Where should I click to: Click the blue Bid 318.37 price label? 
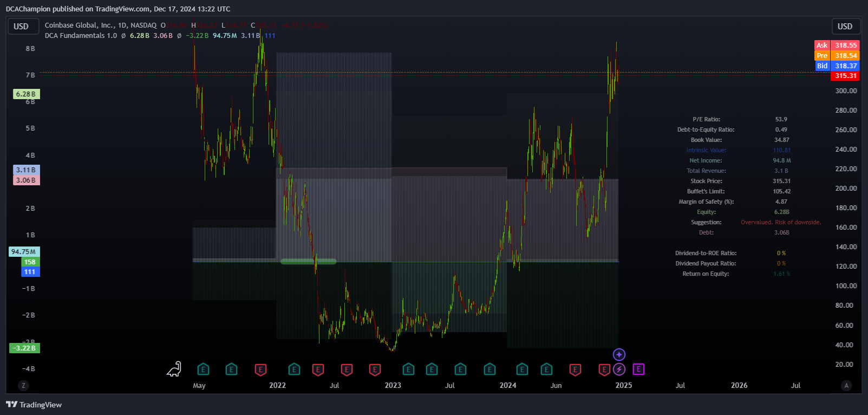coord(837,66)
